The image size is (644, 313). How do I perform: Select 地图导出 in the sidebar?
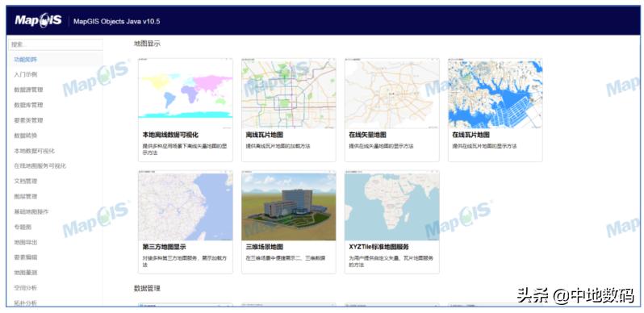tap(26, 242)
